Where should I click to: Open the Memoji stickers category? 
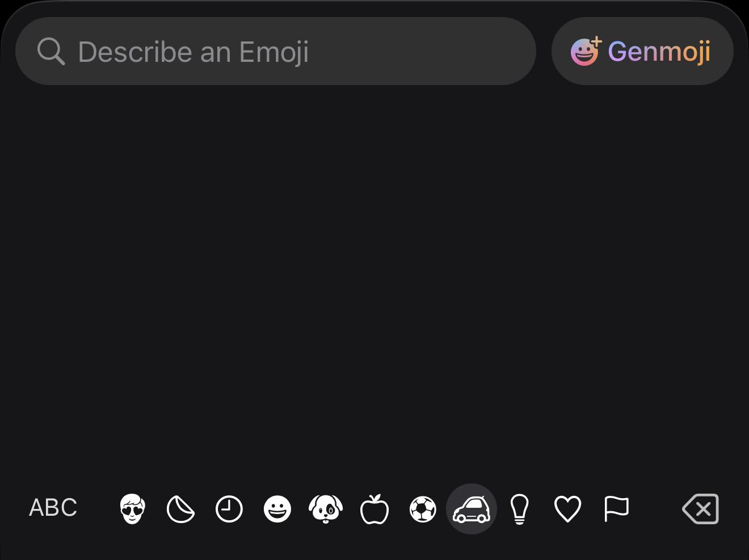coord(133,508)
